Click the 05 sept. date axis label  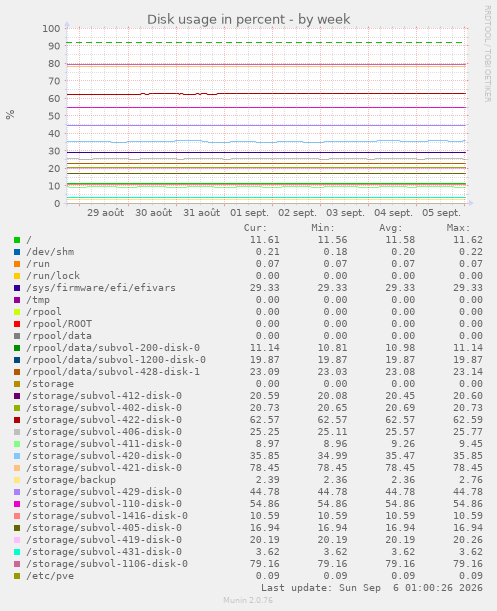pos(442,213)
